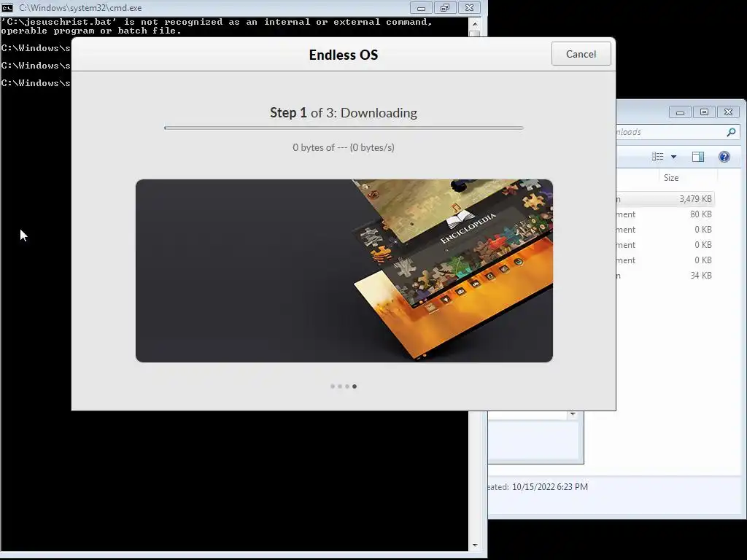This screenshot has width=747, height=560.
Task: Select the third slideshow page dot
Action: [x=347, y=386]
